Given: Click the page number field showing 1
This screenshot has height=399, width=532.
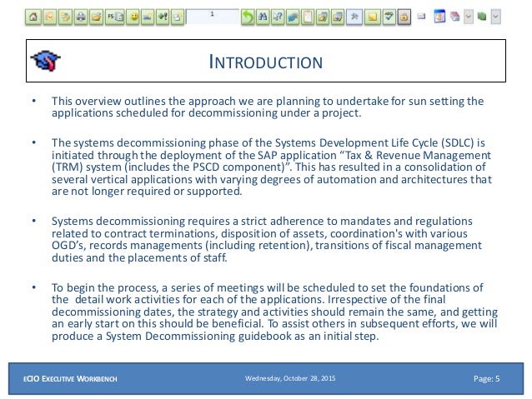Looking at the screenshot, I should (x=213, y=16).
